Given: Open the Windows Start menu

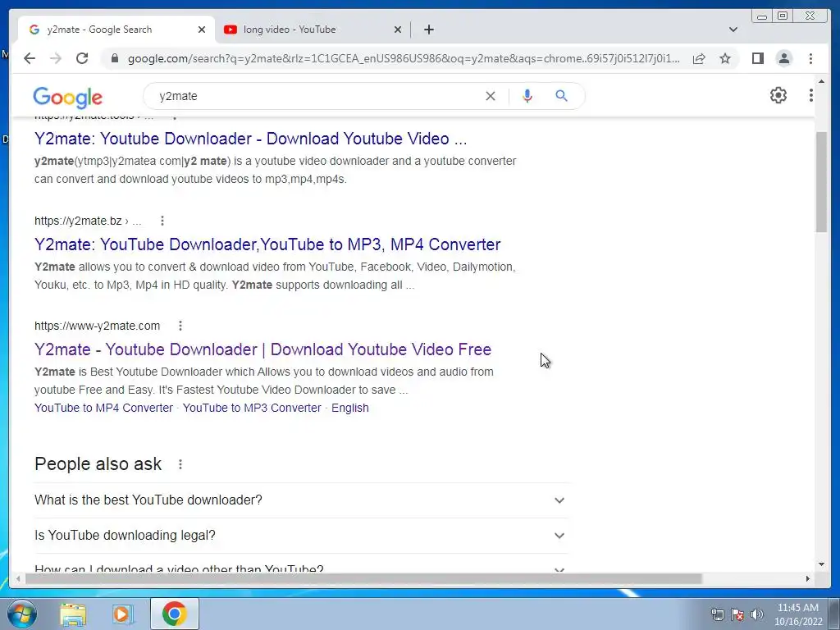Looking at the screenshot, I should [x=21, y=614].
